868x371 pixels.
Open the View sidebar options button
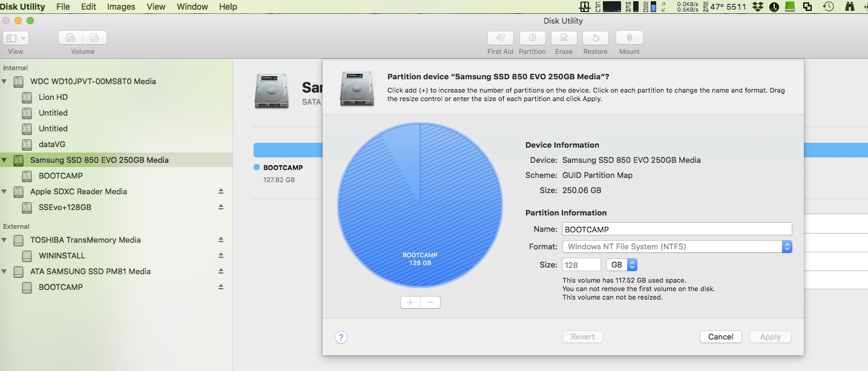tap(16, 38)
